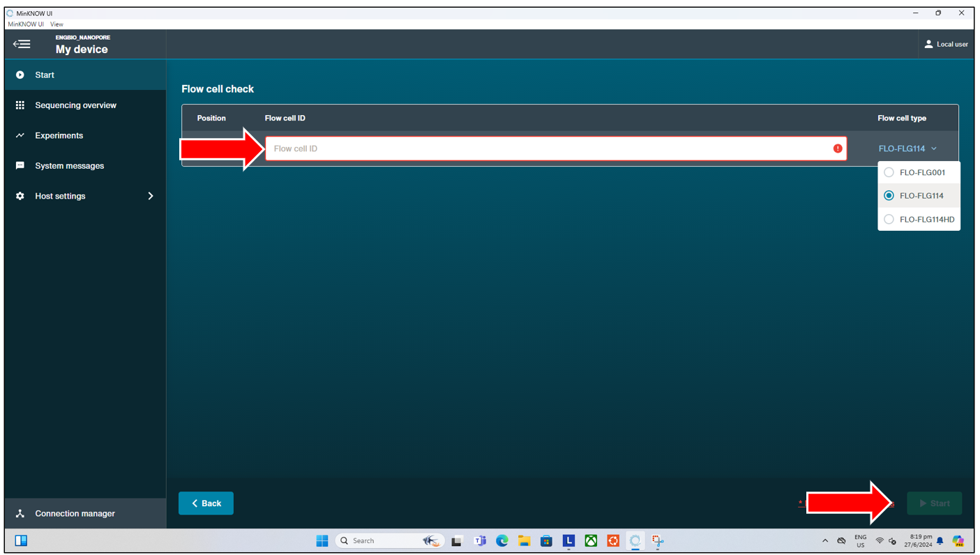Click the Sequencing overview grid icon
This screenshot has width=980, height=555.
coord(20,105)
